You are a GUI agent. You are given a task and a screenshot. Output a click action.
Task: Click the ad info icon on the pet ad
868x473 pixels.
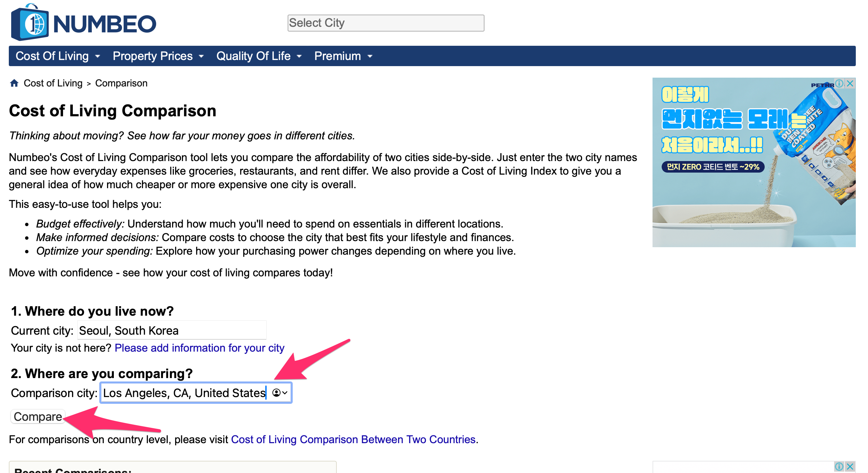[839, 83]
